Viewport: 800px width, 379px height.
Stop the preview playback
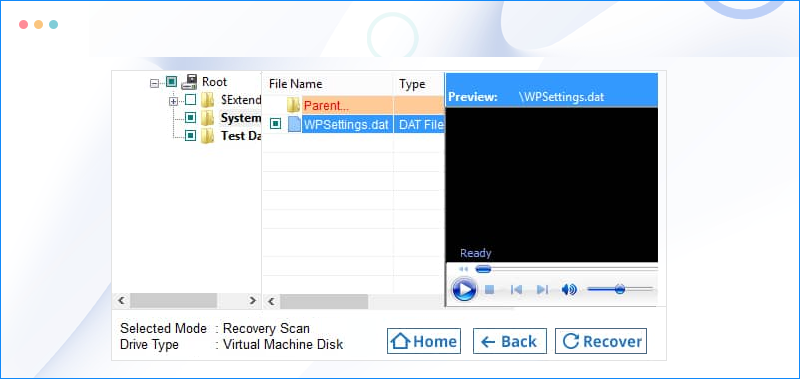(489, 290)
